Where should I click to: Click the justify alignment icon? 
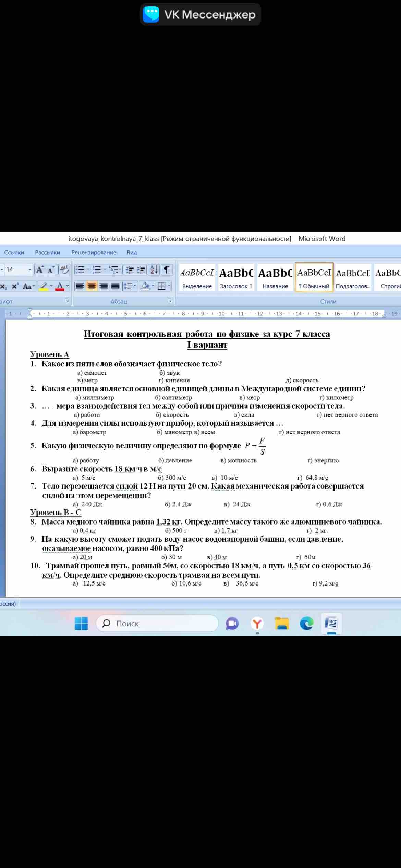116,286
